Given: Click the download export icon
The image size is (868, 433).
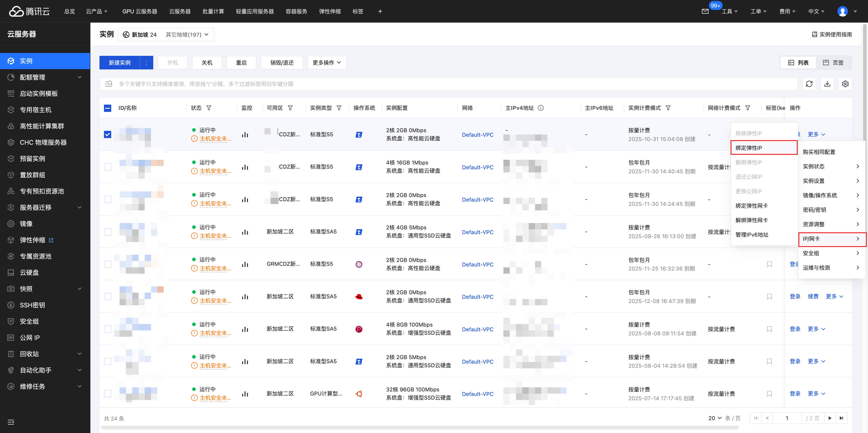Looking at the screenshot, I should [x=827, y=84].
